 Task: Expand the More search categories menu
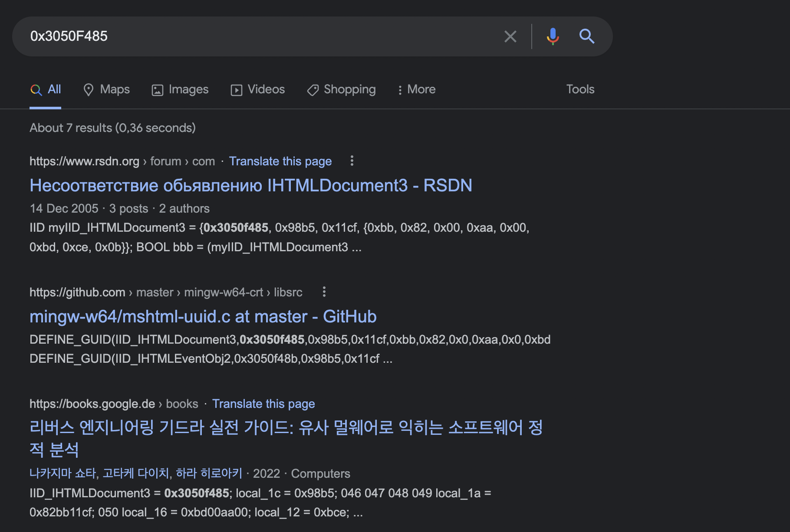[416, 89]
